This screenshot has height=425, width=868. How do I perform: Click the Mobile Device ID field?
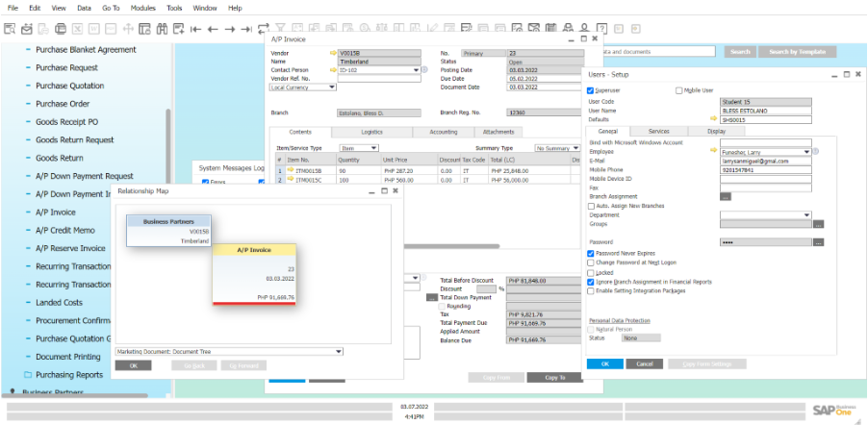765,179
